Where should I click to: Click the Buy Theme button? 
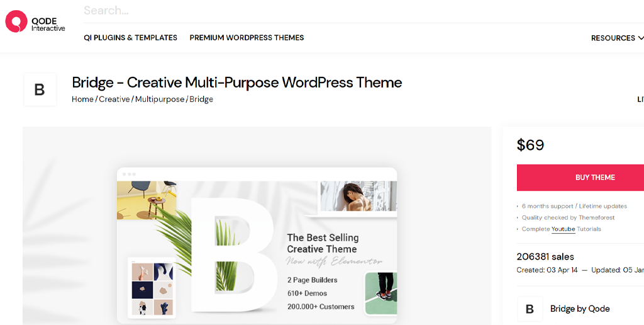580,178
